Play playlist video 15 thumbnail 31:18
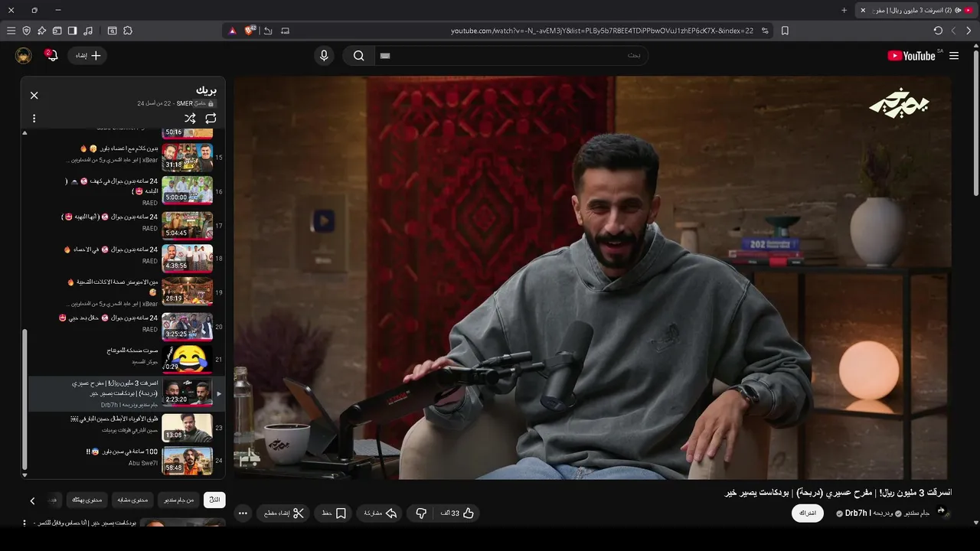This screenshot has height=551, width=980. (x=188, y=157)
